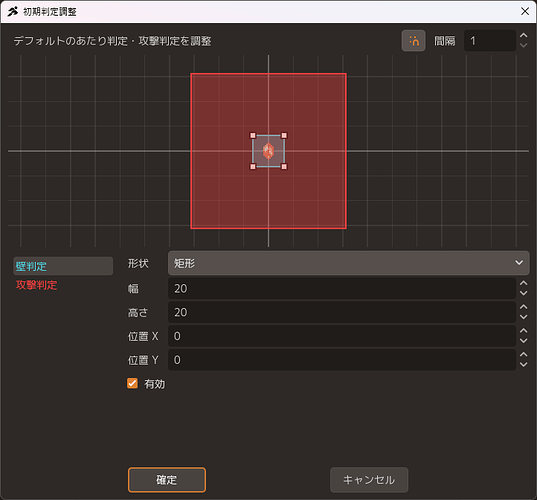The image size is (537, 500).
Task: Click the キャンセル button
Action: click(x=369, y=480)
